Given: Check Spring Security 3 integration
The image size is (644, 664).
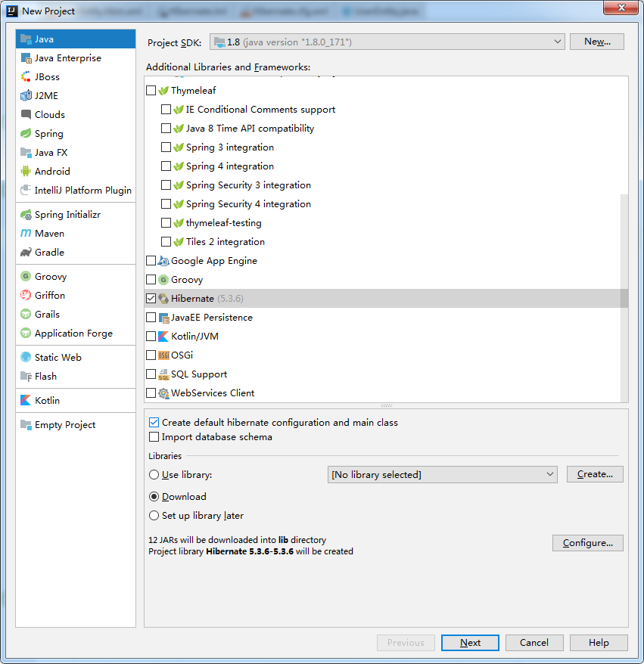Looking at the screenshot, I should point(166,185).
